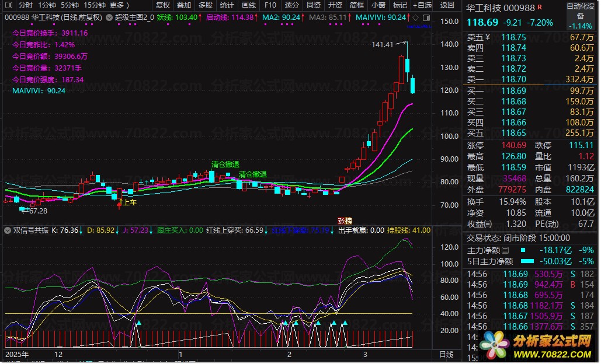Click the 141.41 high price label
Screen dimensions: 601x364
coord(383,45)
